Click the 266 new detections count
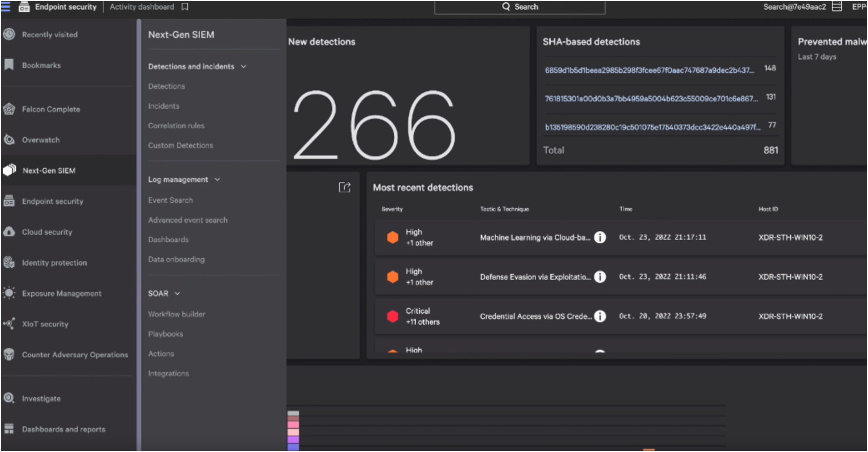Viewport: 868px width, 452px height. coord(374,125)
